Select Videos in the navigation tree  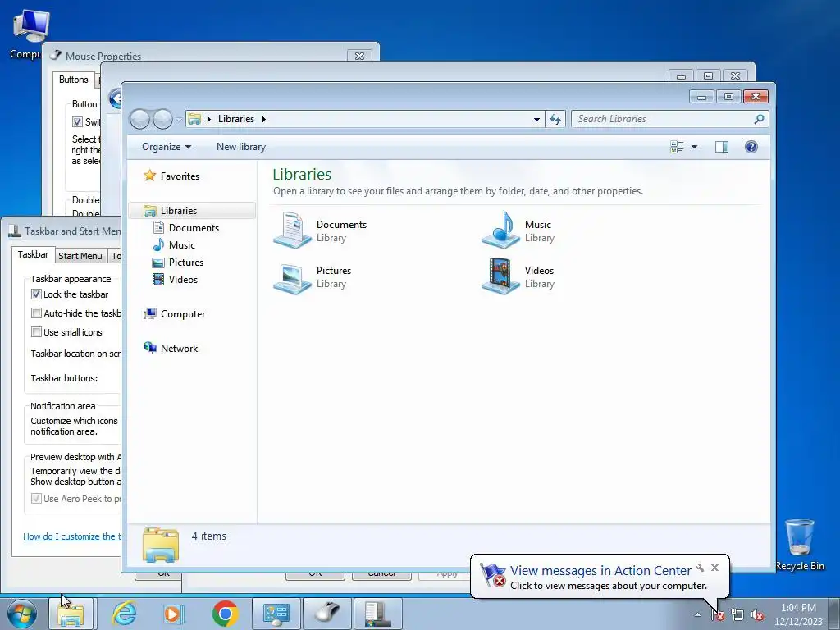click(183, 279)
